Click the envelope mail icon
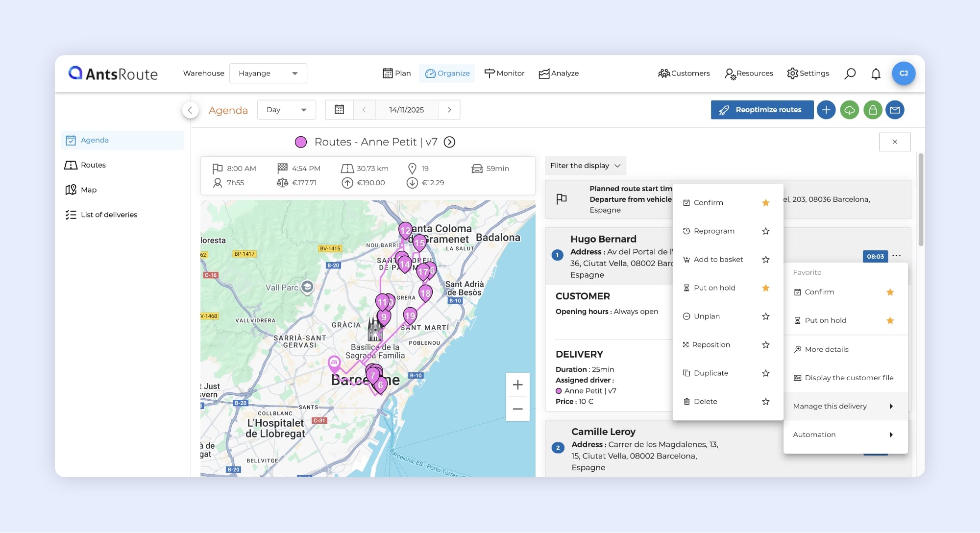Image resolution: width=980 pixels, height=533 pixels. point(895,110)
